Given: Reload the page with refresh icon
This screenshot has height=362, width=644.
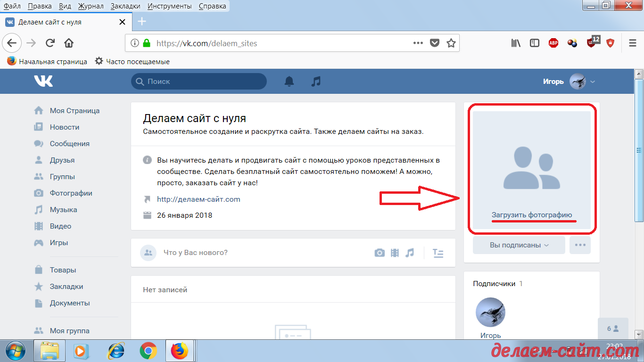Looking at the screenshot, I should point(50,43).
